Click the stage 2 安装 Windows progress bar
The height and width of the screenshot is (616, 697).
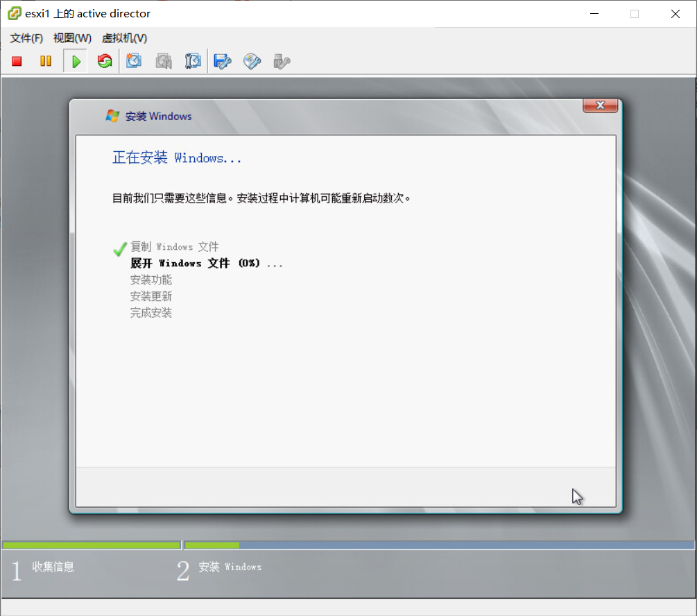coord(439,545)
